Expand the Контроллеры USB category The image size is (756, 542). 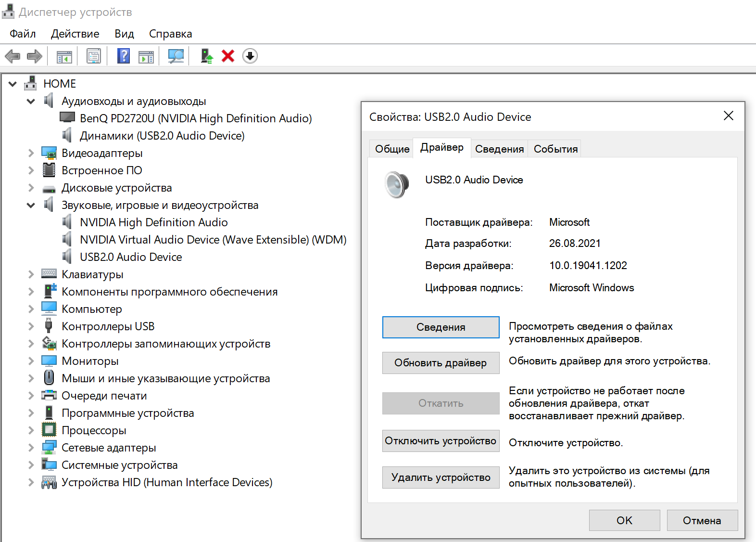31,326
